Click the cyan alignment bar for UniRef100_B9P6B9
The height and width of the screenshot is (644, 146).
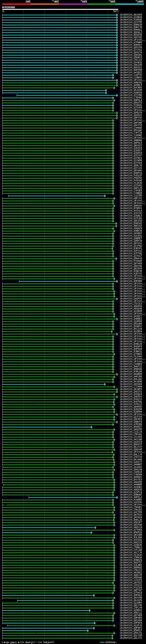coord(69,281)
